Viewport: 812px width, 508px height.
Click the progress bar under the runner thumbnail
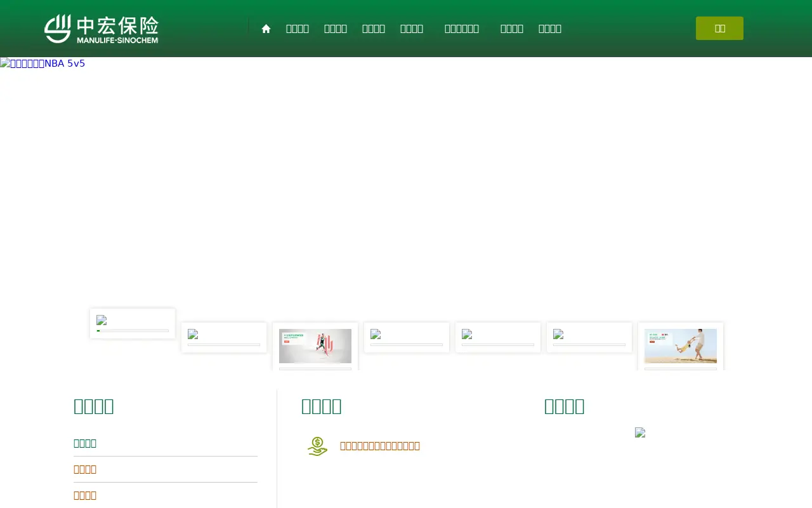(315, 369)
